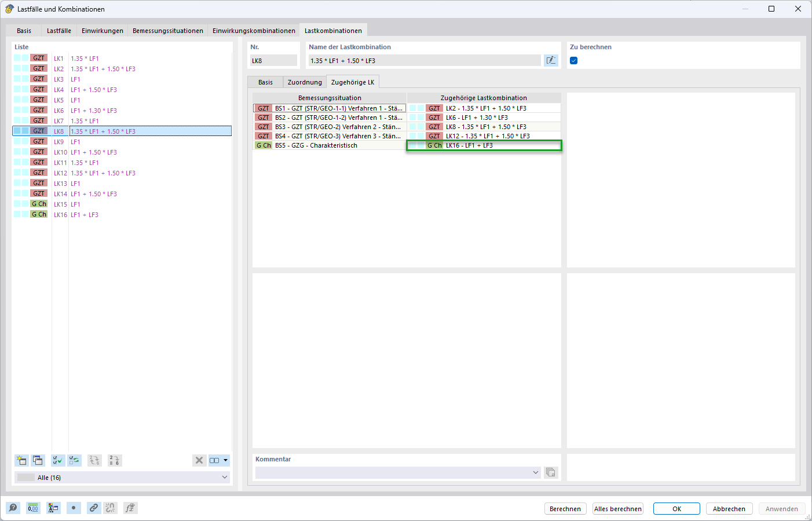Select LK16 in the left list
This screenshot has width=812, height=521.
tap(122, 214)
